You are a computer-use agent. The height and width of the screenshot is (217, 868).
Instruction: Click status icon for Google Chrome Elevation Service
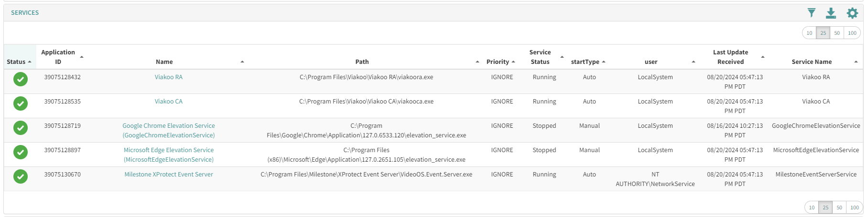pyautogui.click(x=21, y=128)
